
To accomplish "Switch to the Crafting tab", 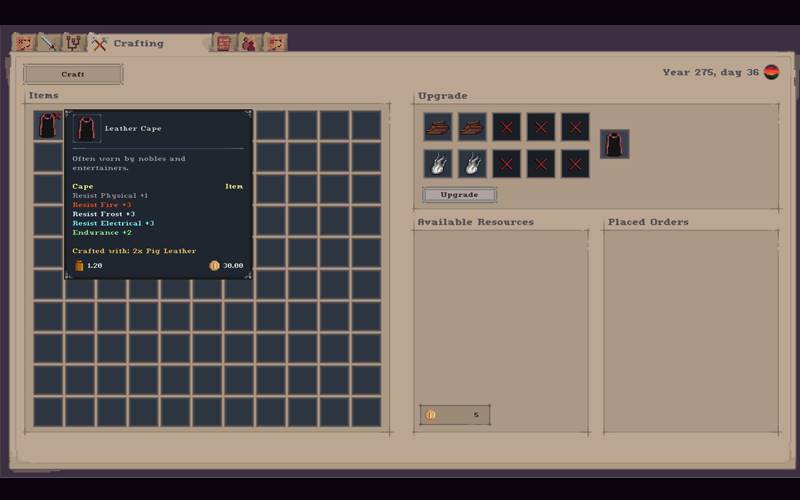I will tap(128, 43).
